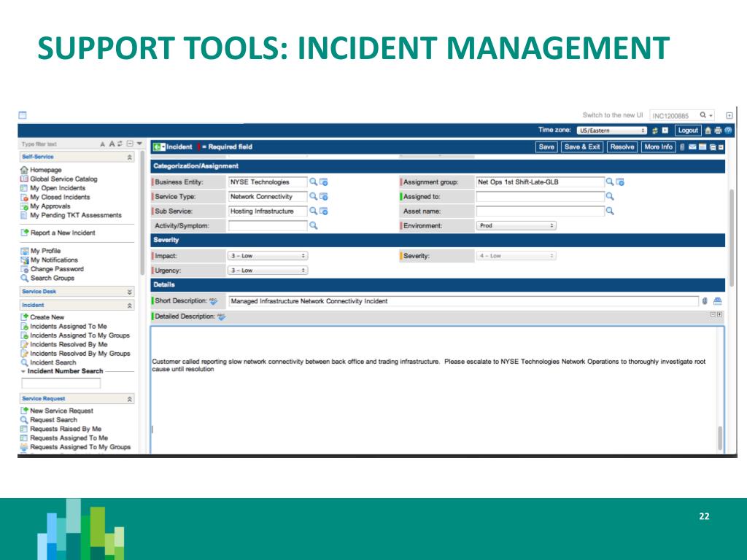The image size is (747, 560).
Task: Expand the Service Desk navigator section
Action: click(x=130, y=292)
